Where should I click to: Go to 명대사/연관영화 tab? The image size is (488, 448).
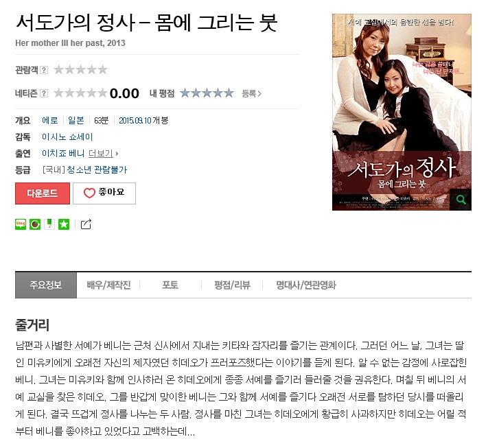306,285
